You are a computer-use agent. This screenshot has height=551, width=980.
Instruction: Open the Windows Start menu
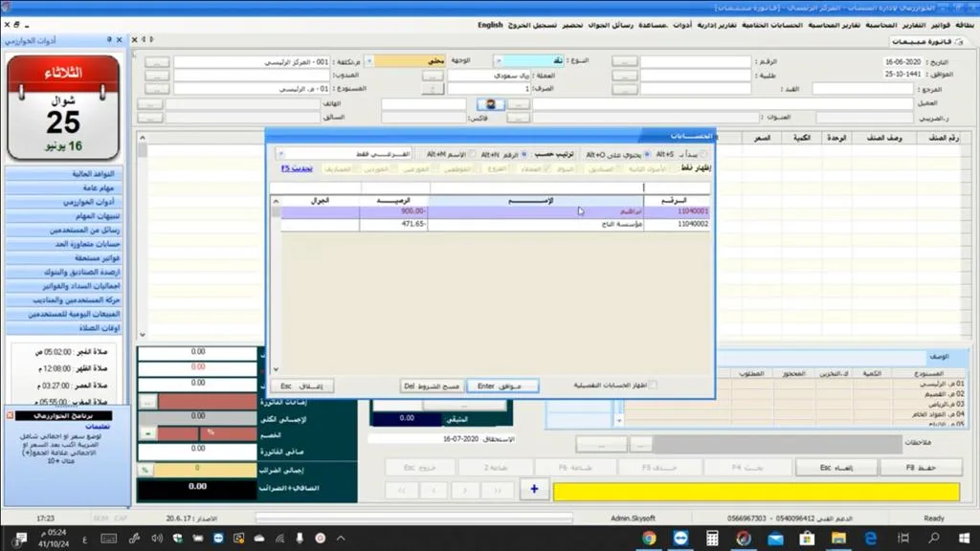coord(965,538)
